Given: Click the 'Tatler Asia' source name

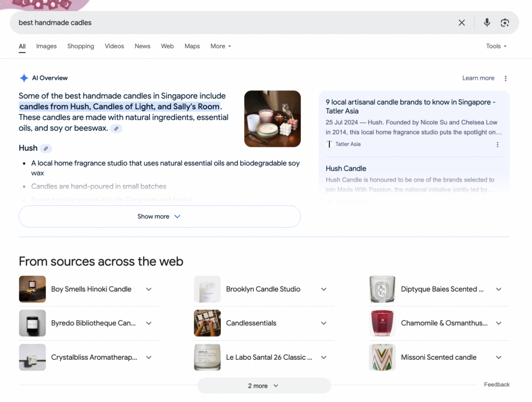Looking at the screenshot, I should (x=348, y=144).
